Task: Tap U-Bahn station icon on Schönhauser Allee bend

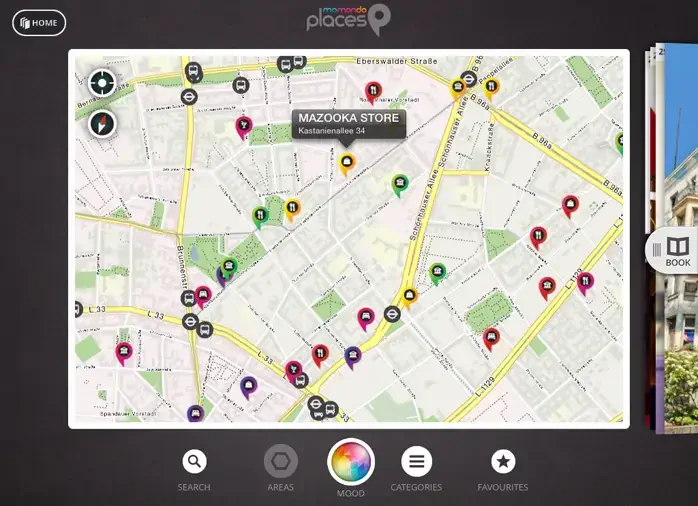Action: 392,314
